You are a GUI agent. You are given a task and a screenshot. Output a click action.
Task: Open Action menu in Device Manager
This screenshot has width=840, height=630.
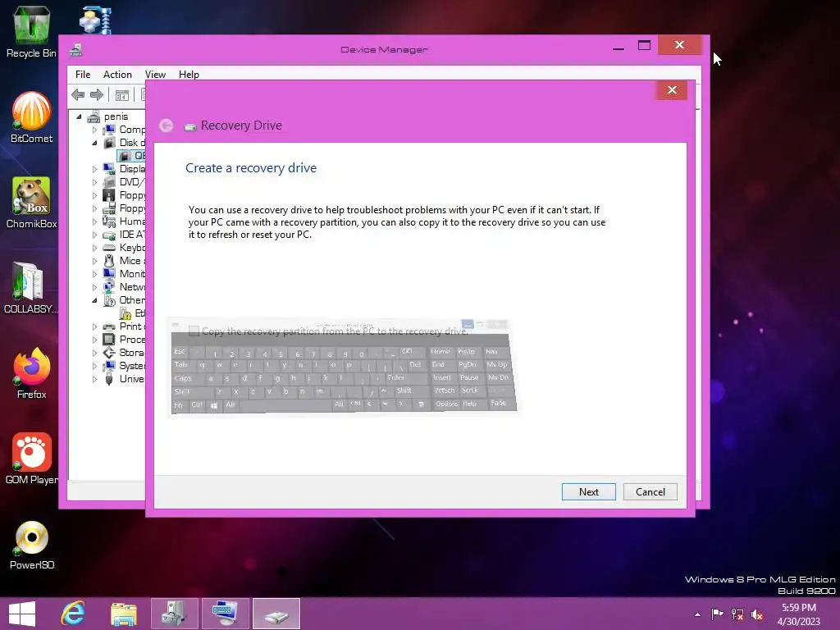point(117,75)
